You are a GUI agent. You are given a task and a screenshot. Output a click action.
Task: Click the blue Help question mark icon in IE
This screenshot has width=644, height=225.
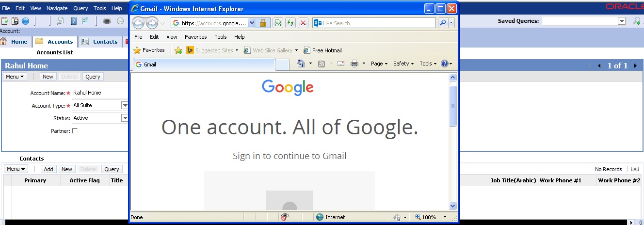(x=445, y=64)
